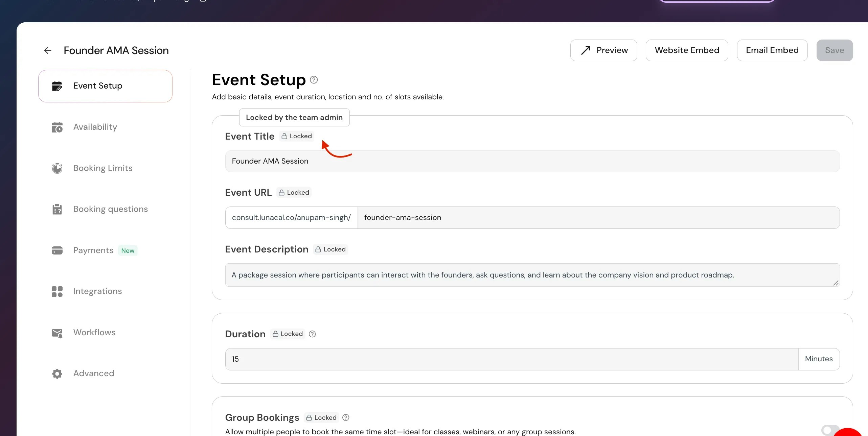
Task: Go back using the back arrow
Action: (x=47, y=50)
